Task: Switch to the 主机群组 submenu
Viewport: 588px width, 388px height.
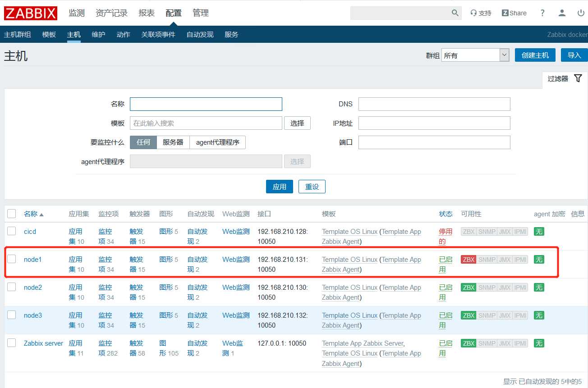Action: pos(18,35)
